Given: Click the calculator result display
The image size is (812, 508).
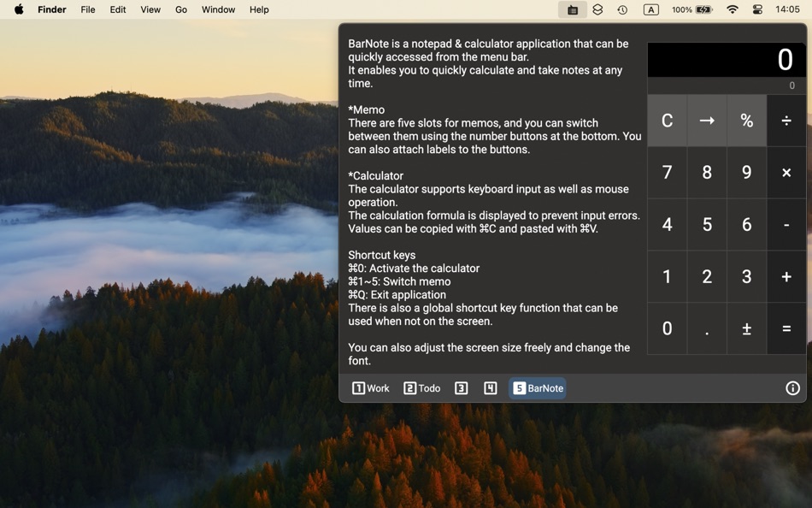Looking at the screenshot, I should (727, 60).
